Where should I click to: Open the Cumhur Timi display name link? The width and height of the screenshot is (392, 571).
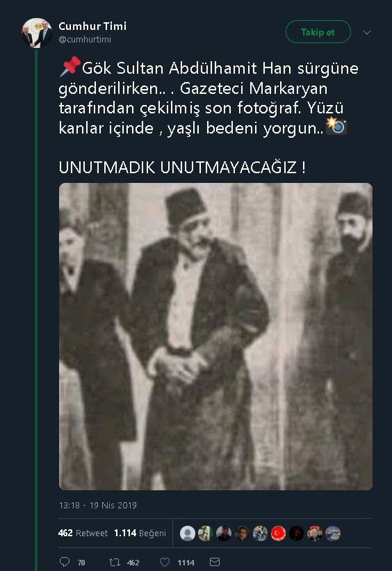click(92, 26)
